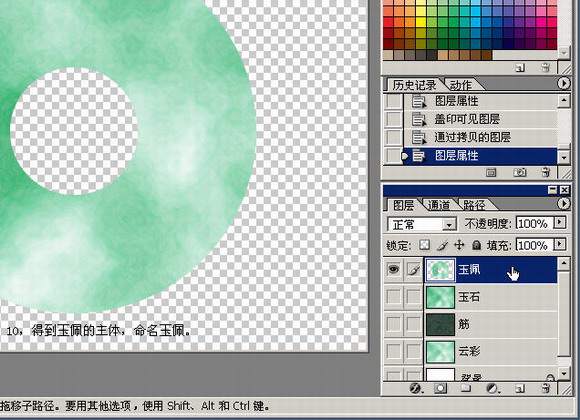Click padlock icon on 背景 layer
The width and height of the screenshot is (580, 420).
tap(550, 377)
